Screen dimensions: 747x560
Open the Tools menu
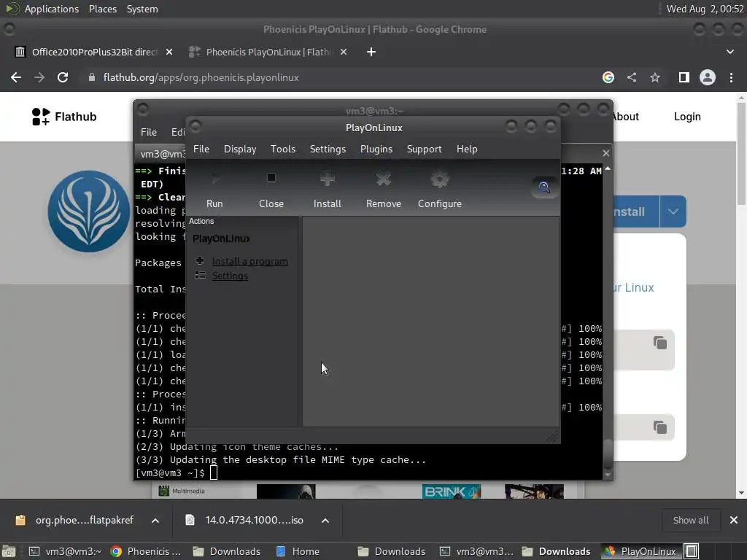(x=283, y=149)
